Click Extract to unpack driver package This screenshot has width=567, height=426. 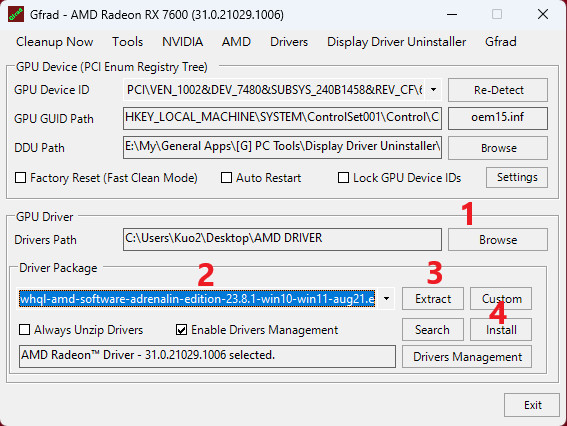click(x=433, y=299)
